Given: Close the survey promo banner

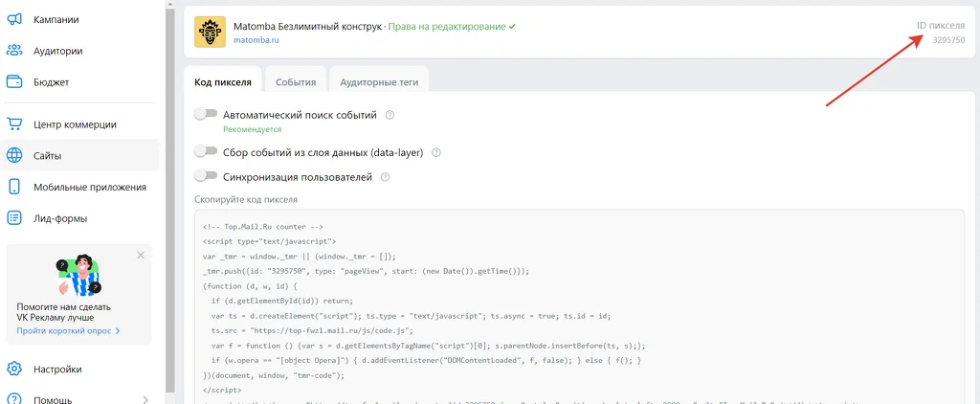Looking at the screenshot, I should click(x=141, y=255).
